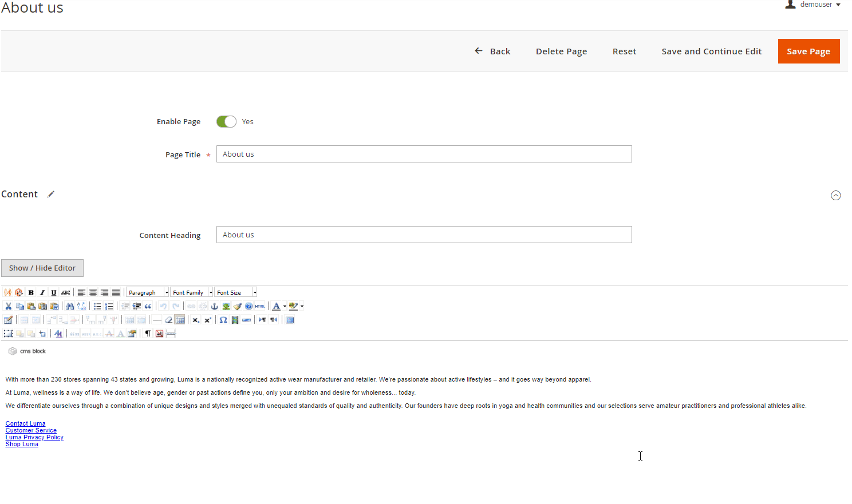Open the HTML source editor

pos(260,306)
